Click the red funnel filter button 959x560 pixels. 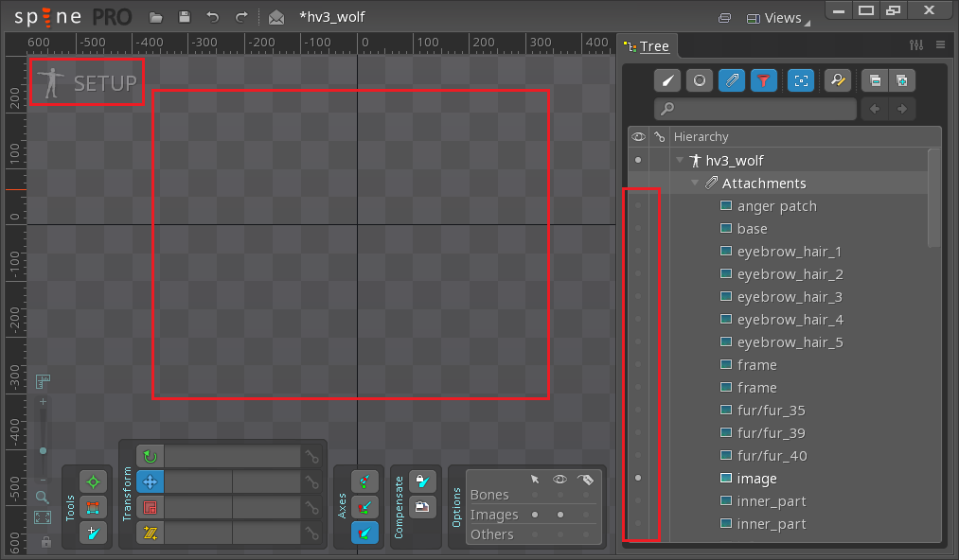tap(763, 80)
